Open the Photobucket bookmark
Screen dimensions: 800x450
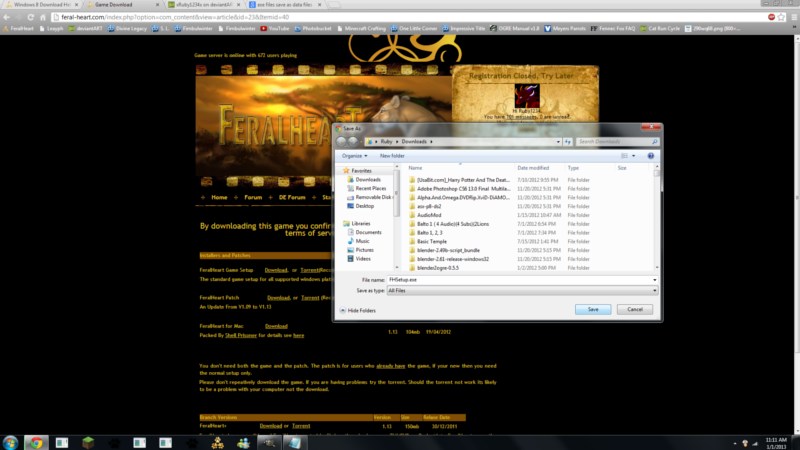(313, 29)
